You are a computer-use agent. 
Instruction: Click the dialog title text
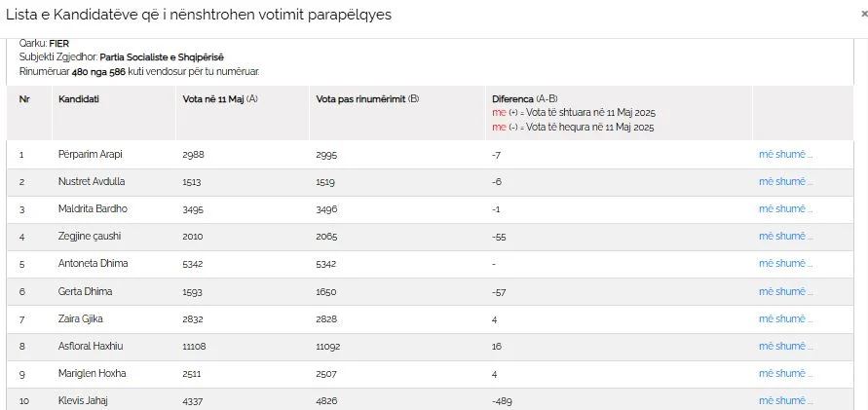[x=198, y=16]
